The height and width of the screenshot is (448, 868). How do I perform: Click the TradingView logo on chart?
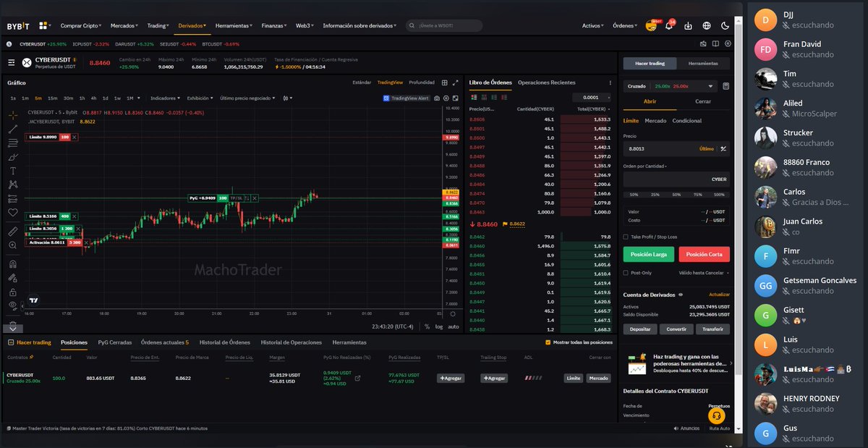click(x=33, y=300)
